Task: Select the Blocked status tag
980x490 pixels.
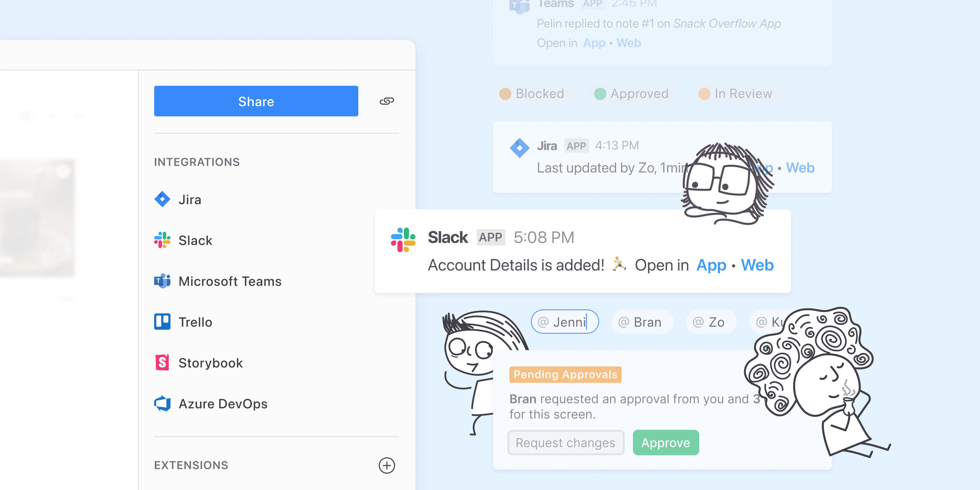Action: point(533,94)
